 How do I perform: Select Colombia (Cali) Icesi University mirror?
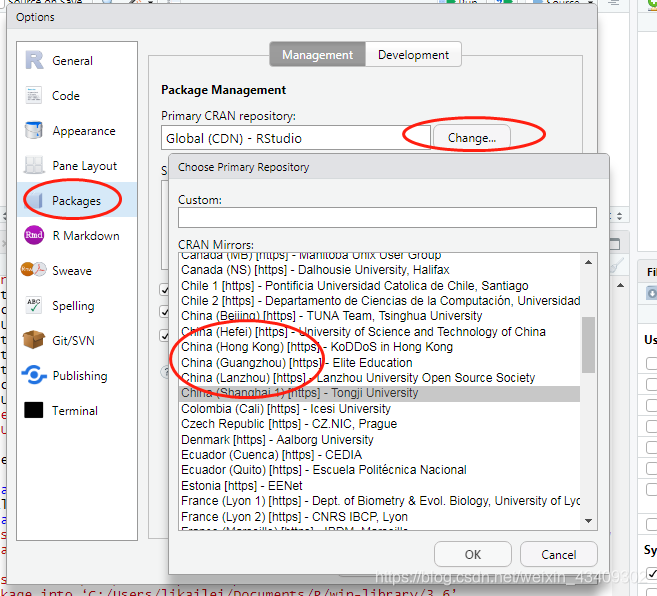379,409
